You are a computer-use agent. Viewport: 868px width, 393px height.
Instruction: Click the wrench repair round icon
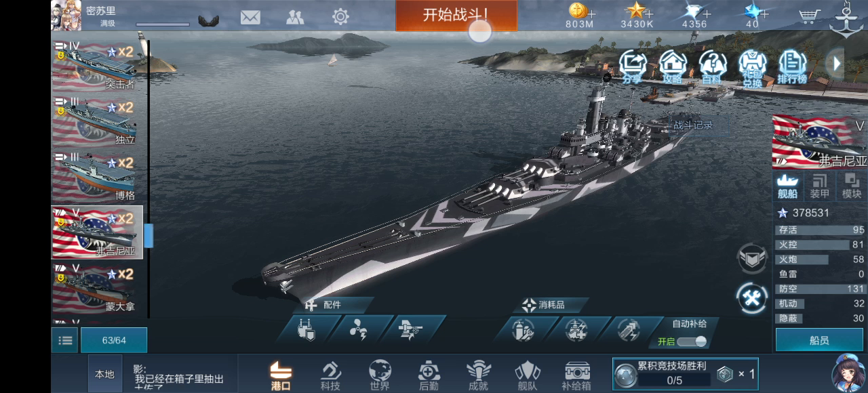(x=752, y=298)
